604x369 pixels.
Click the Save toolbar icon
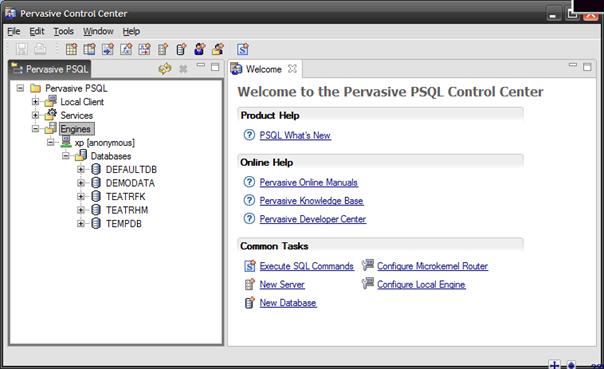[x=22, y=49]
